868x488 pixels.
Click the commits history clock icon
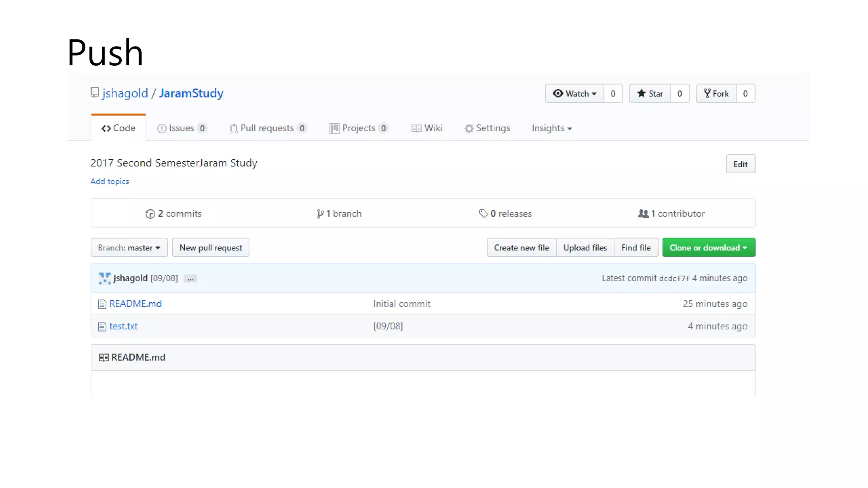[x=150, y=214]
